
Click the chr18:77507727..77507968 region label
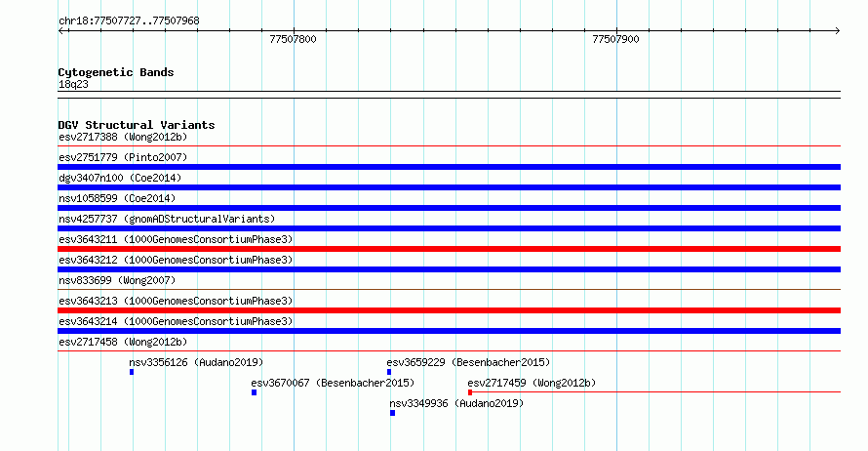point(129,20)
